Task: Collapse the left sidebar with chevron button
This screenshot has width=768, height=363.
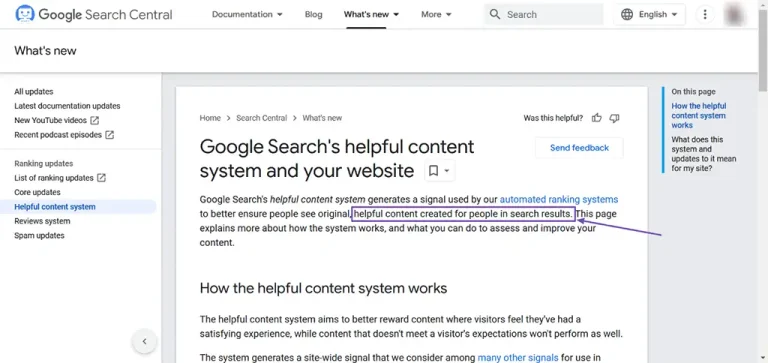Action: tap(144, 341)
